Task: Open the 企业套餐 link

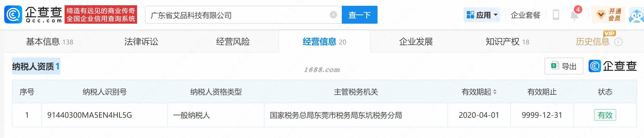Action: [x=525, y=15]
